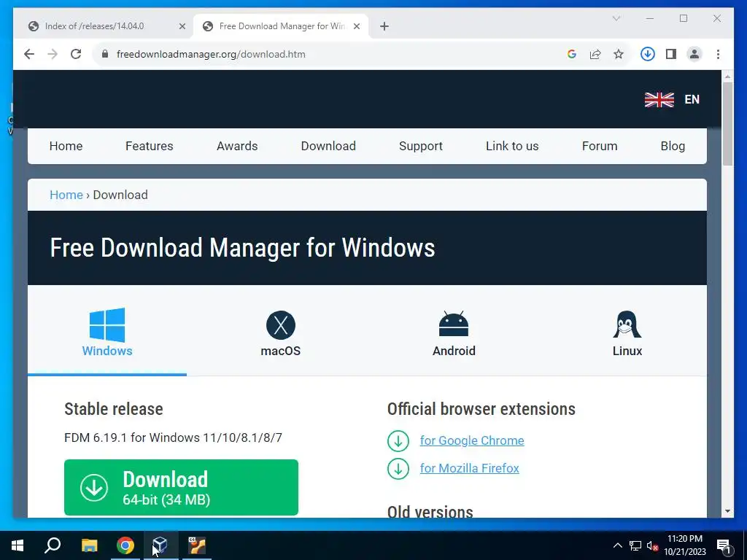
Task: Click the orange arrow app taskbar icon
Action: click(197, 545)
